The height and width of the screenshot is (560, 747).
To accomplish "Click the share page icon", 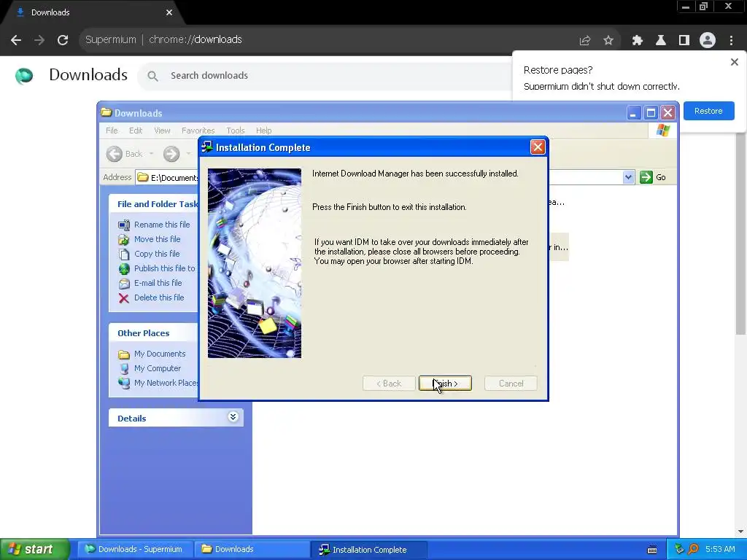I will click(584, 41).
